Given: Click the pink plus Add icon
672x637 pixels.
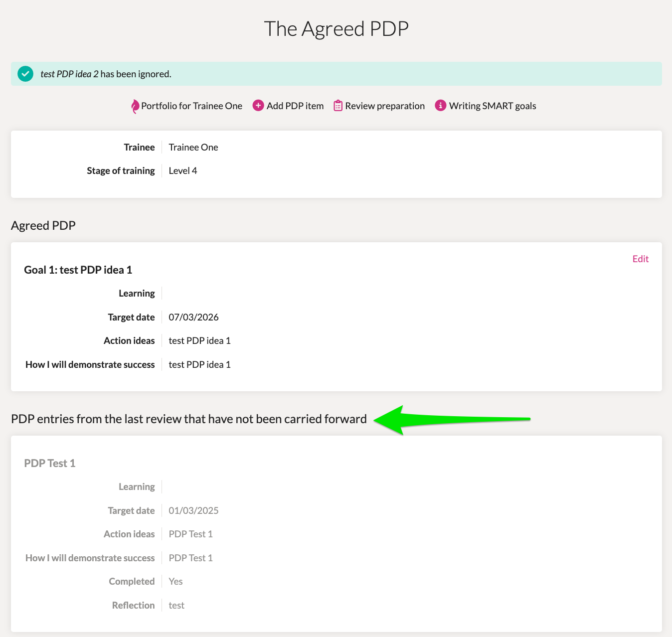Looking at the screenshot, I should [x=258, y=106].
